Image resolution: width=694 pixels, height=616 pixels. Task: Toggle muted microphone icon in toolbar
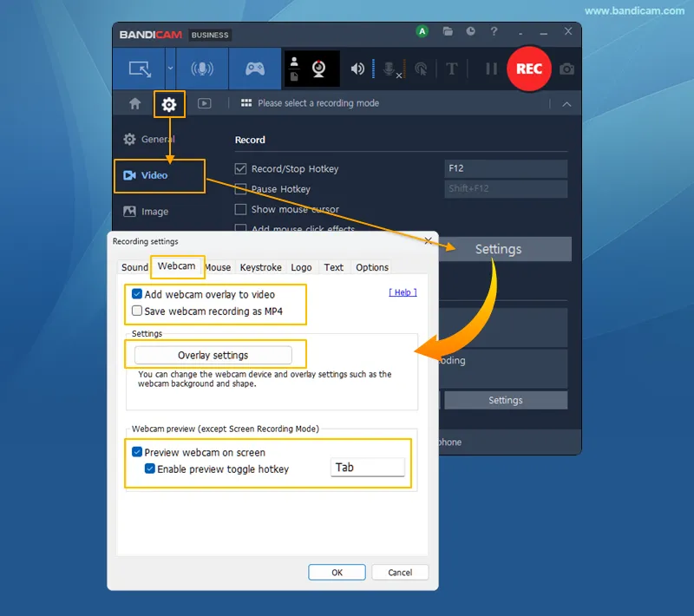coord(391,69)
